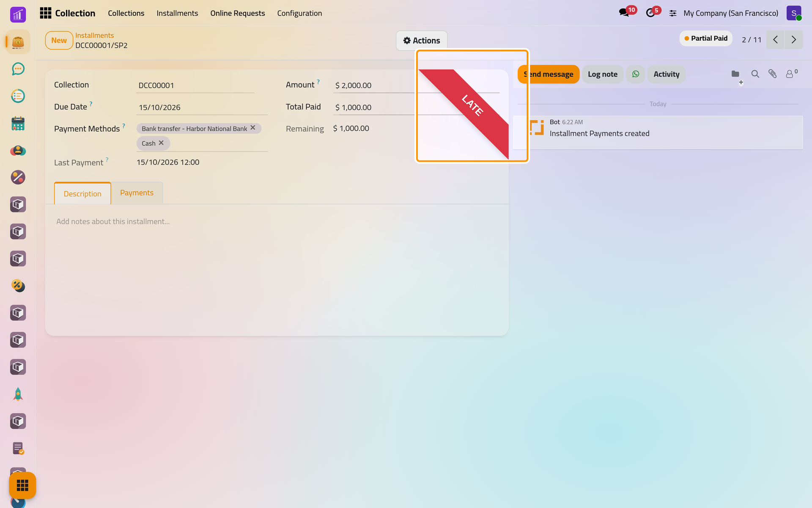Open the WhatsApp icon button in chatter
The width and height of the screenshot is (812, 508).
pos(636,74)
